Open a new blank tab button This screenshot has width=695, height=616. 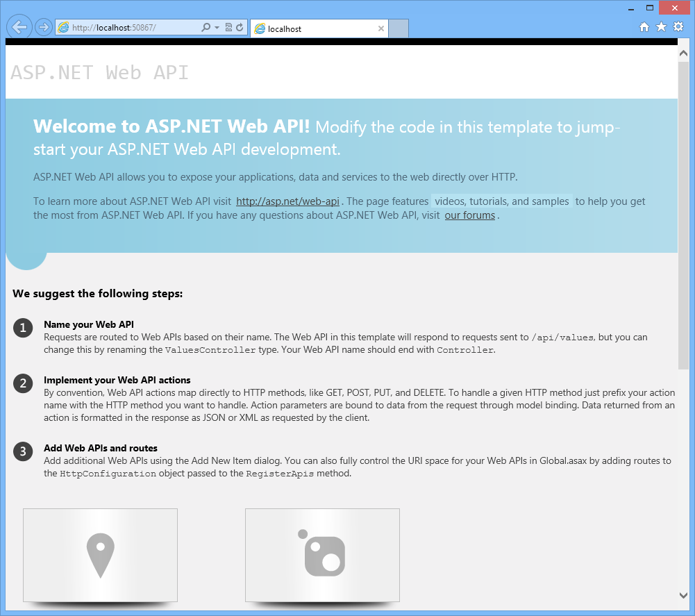point(399,29)
